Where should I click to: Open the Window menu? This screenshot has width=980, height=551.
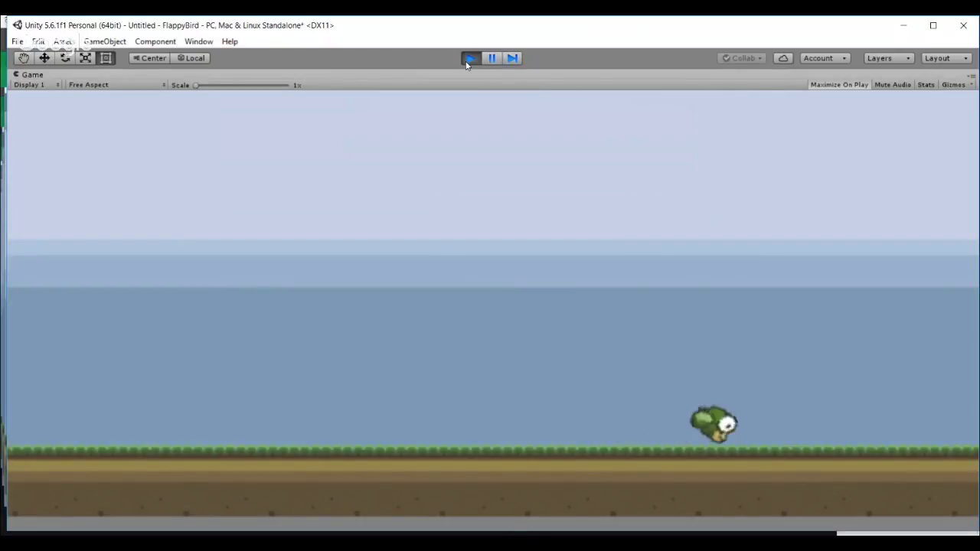(198, 41)
